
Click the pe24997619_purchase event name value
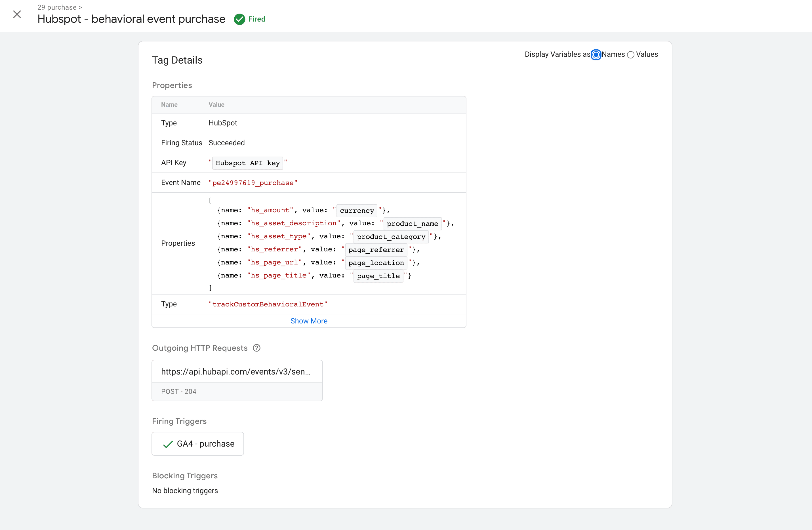253,182
